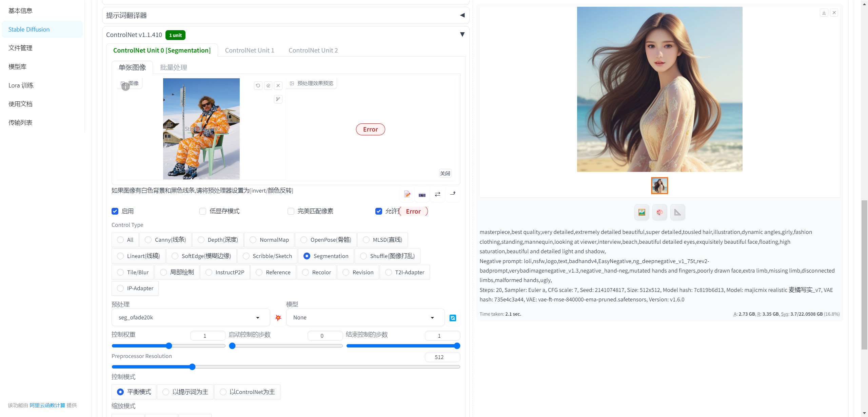868x417 pixels.
Task: Open the 阿里云函数计算 link
Action: [47, 405]
